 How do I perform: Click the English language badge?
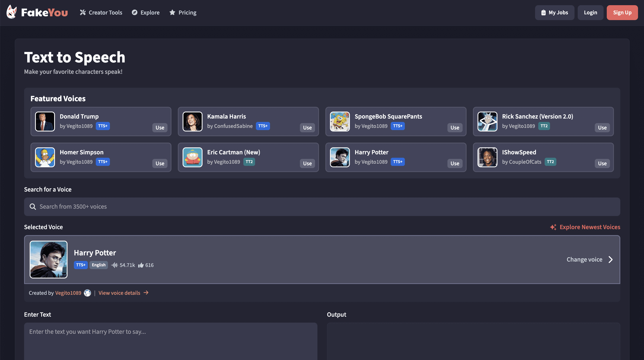click(99, 265)
